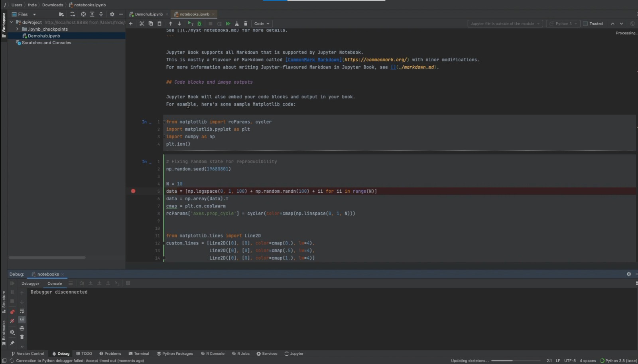This screenshot has height=364, width=638.
Task: Jump to next highlighted error with down chevron
Action: pos(621,24)
